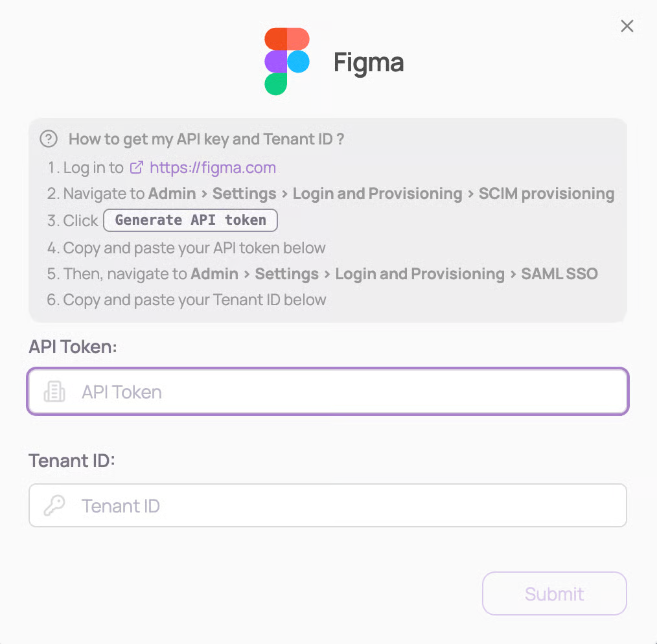Viewport: 657px width, 644px height.
Task: Click the Generate API token chip
Action: [190, 220]
